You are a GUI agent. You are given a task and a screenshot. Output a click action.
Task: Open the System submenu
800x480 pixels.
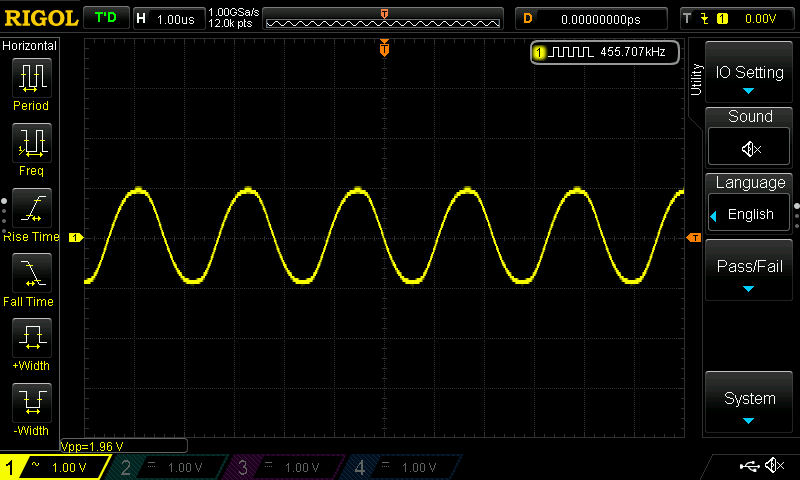[749, 402]
